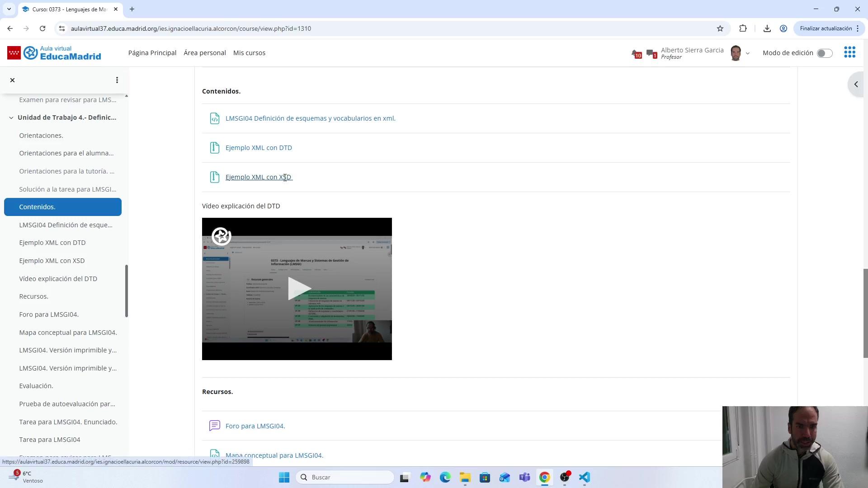Image resolution: width=868 pixels, height=488 pixels.
Task: Go to Página Principal
Action: (x=152, y=53)
